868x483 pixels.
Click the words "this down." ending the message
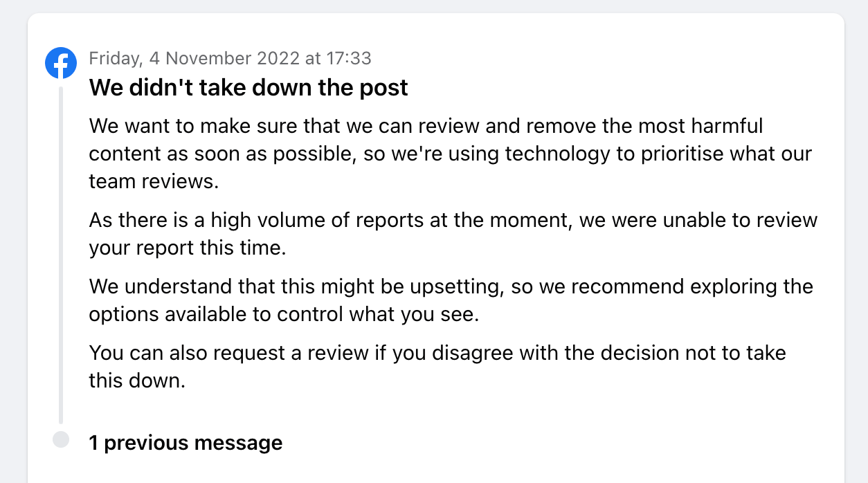click(x=137, y=381)
